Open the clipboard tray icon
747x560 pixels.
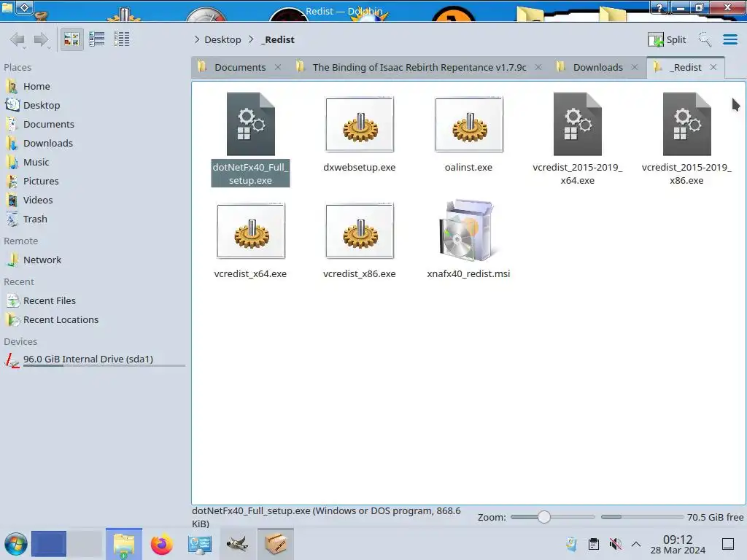(x=594, y=544)
